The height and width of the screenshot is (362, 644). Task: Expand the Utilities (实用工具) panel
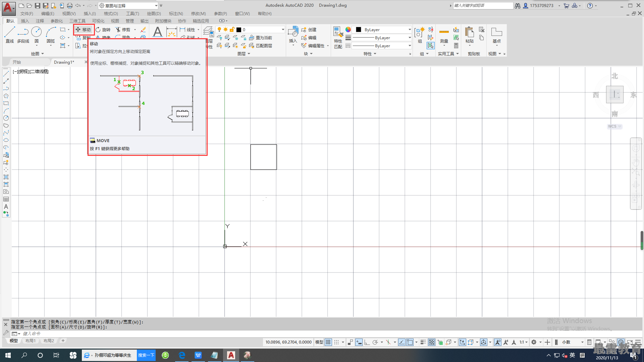tap(448, 54)
